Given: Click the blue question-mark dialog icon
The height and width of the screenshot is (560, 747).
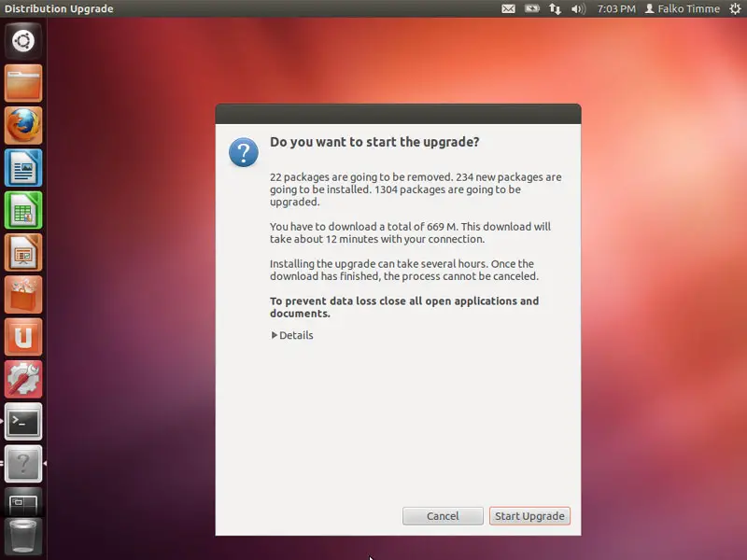Looking at the screenshot, I should (x=244, y=152).
